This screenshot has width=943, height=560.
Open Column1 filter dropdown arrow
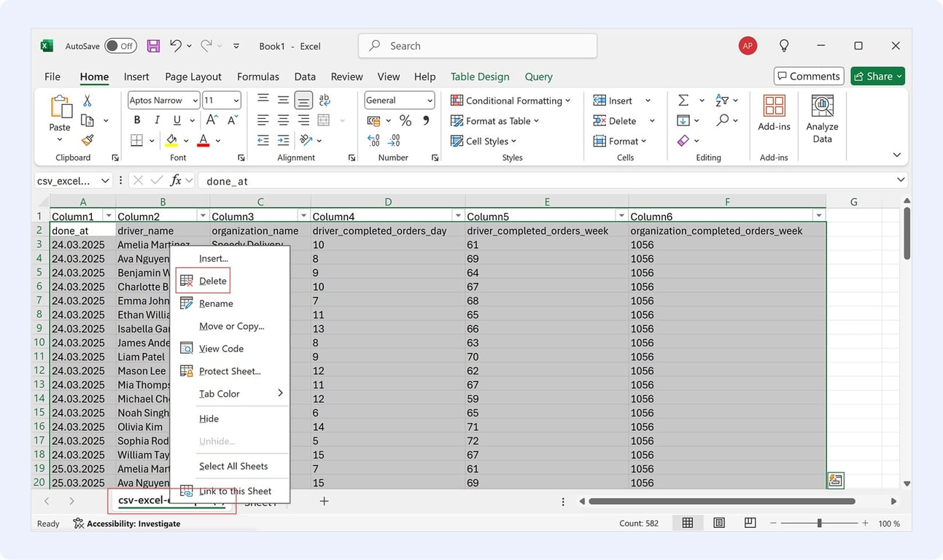coord(109,216)
